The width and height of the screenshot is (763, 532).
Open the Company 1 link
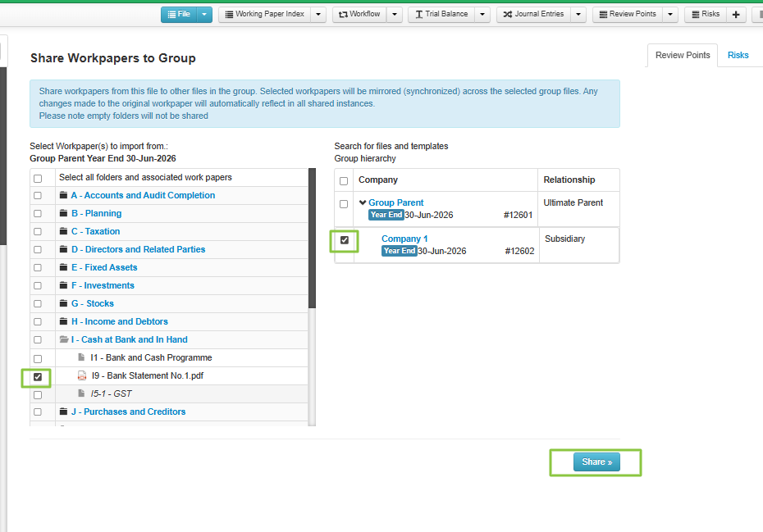point(404,239)
